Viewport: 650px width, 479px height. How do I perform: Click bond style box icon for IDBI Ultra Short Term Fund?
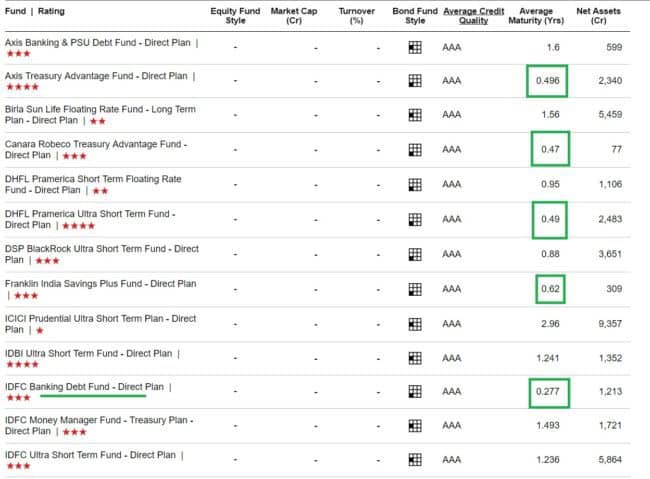[x=415, y=358]
